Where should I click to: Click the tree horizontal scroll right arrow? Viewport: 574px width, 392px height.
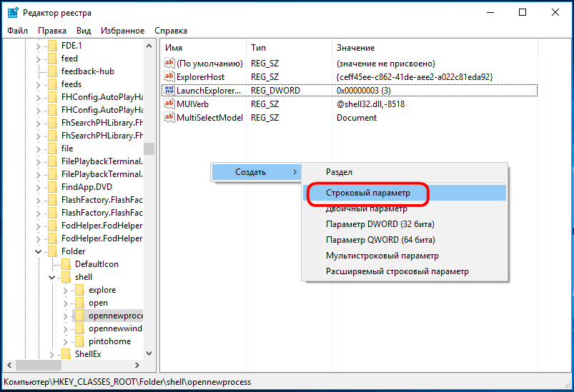coord(137,365)
